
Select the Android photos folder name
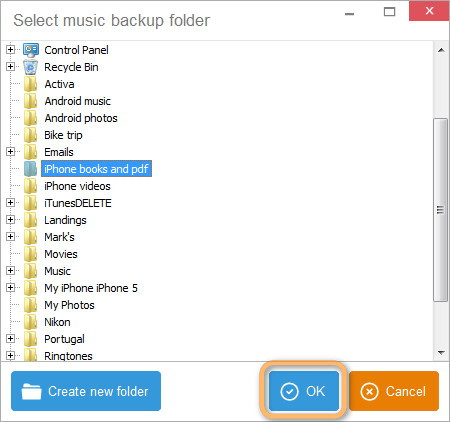81,118
